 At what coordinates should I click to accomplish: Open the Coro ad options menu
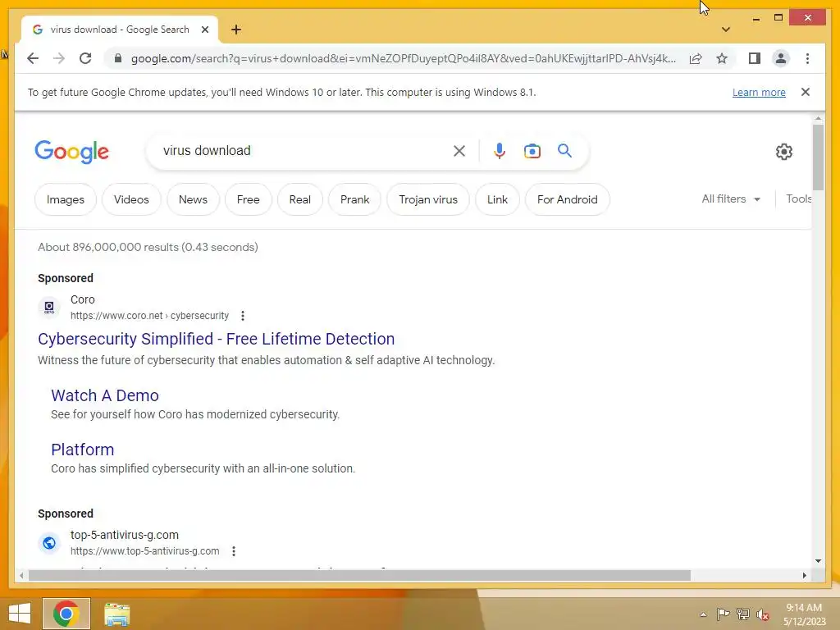[243, 316]
